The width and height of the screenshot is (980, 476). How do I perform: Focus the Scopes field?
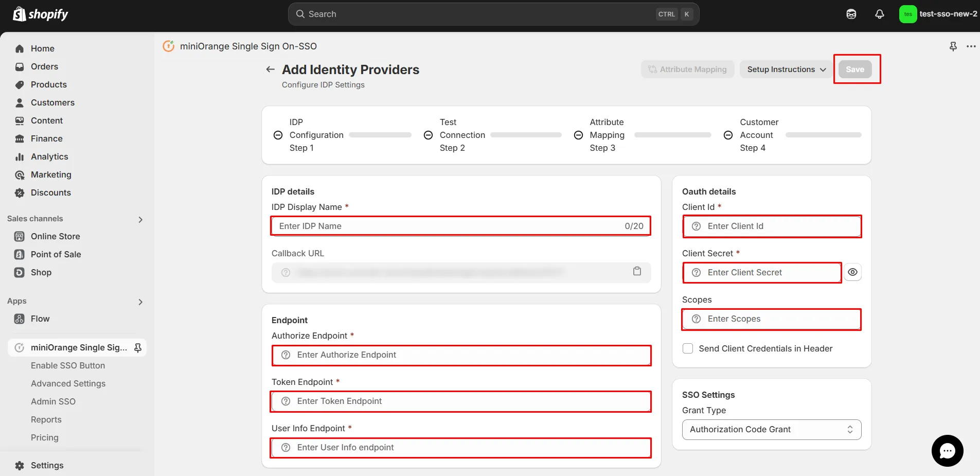pos(772,319)
